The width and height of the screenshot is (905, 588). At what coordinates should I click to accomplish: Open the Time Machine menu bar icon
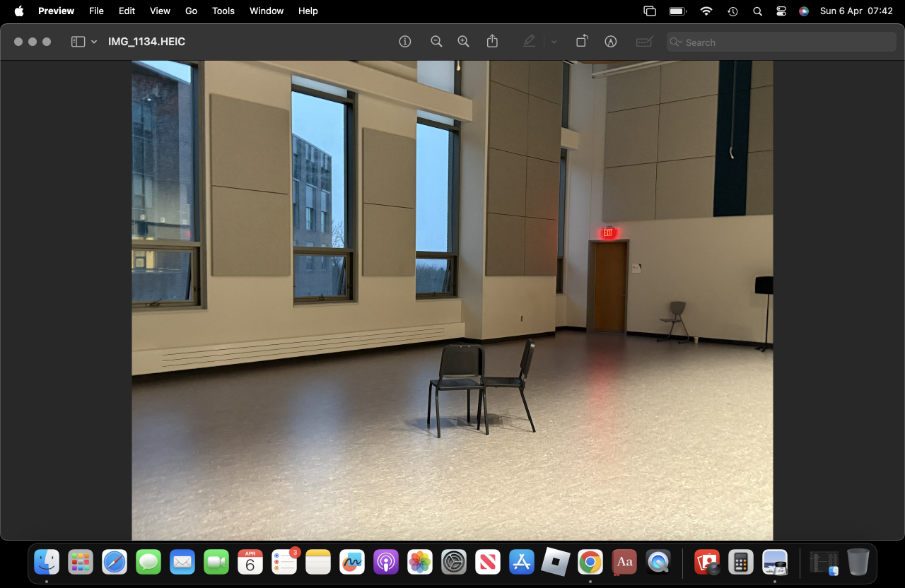(x=732, y=11)
